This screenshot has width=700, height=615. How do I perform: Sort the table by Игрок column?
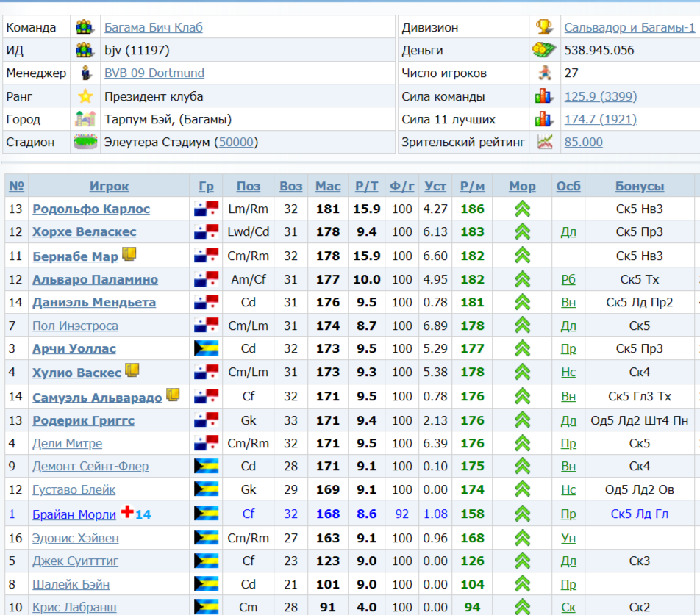109,186
